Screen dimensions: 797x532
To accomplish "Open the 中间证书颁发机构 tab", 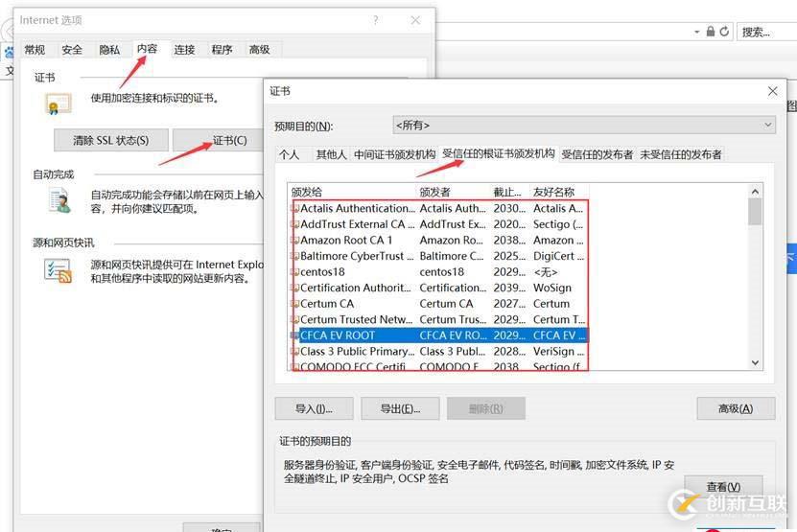I will pos(394,154).
